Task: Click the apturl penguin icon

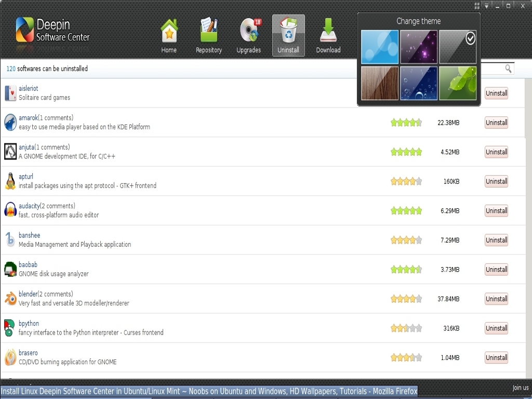Action: pyautogui.click(x=10, y=181)
